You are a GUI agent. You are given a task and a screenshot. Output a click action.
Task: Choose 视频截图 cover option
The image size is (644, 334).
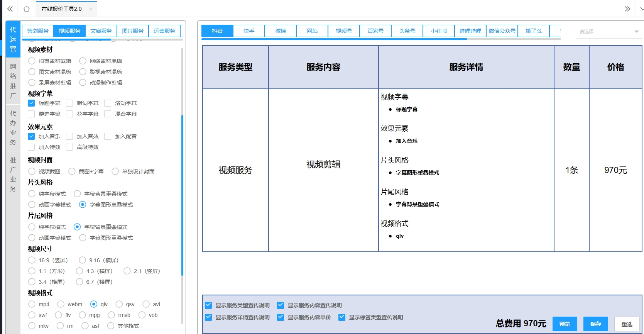pyautogui.click(x=32, y=171)
